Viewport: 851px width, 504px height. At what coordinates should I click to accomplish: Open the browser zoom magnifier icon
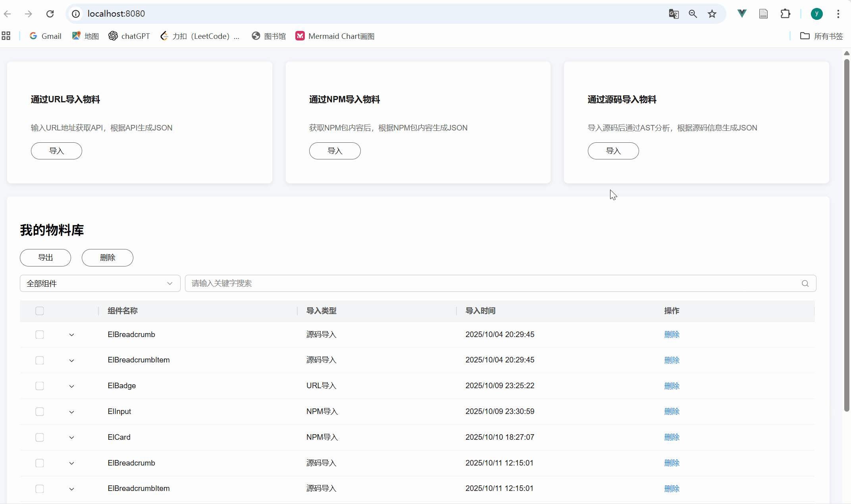(x=693, y=14)
